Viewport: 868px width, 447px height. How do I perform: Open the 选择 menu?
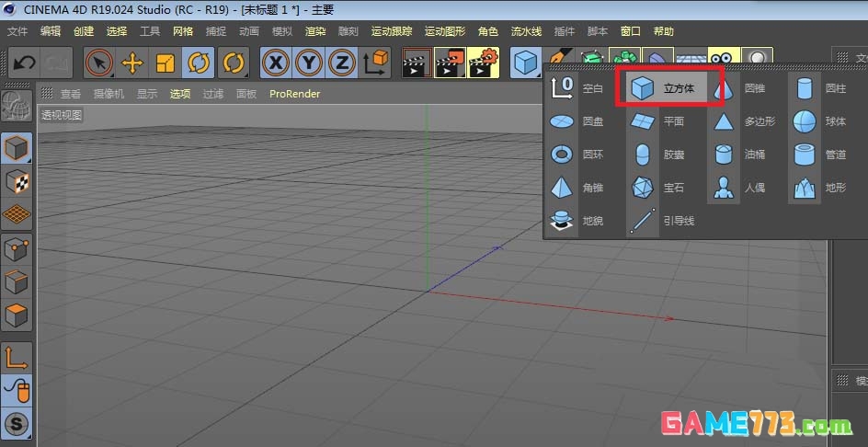117,31
